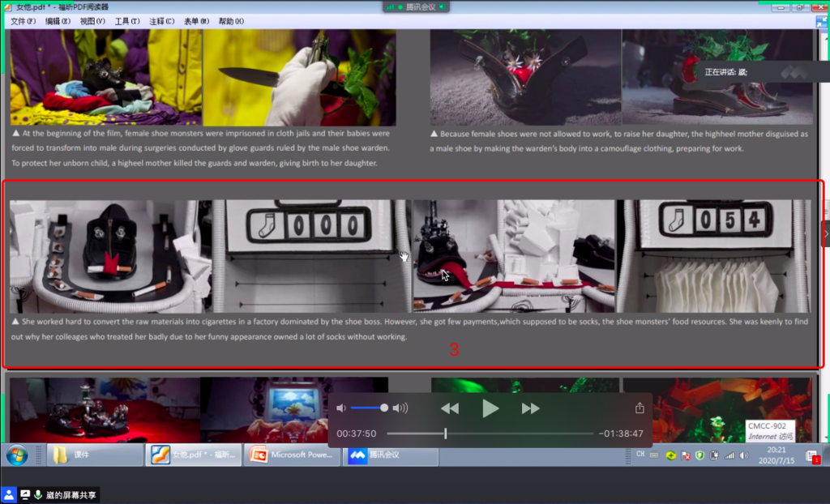Click the share/export icon in player
The image size is (830, 504).
[x=640, y=408]
